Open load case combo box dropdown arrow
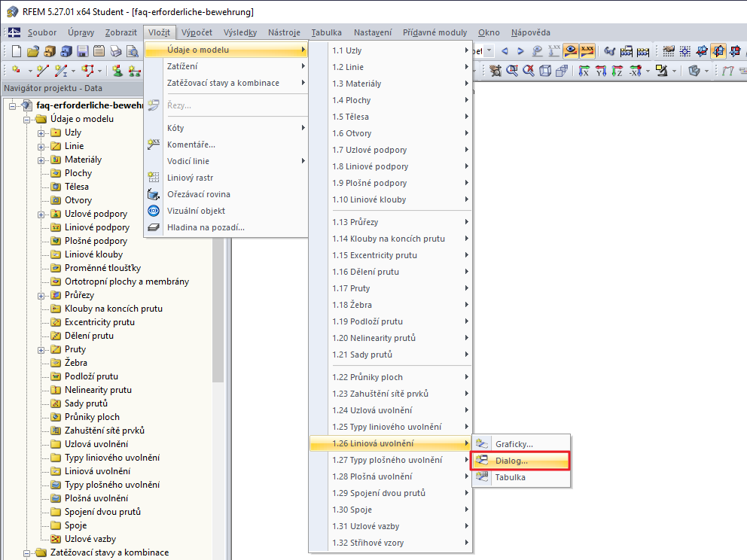Screen dimensions: 747x560 pos(489,50)
